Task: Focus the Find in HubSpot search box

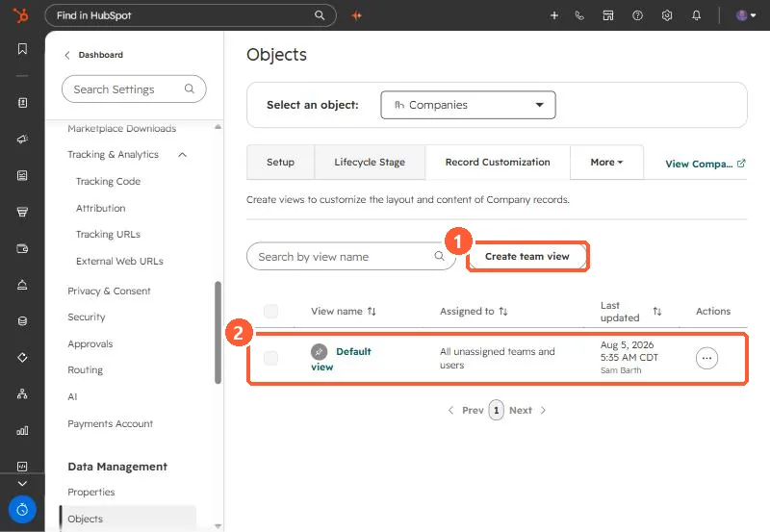Action: (191, 15)
